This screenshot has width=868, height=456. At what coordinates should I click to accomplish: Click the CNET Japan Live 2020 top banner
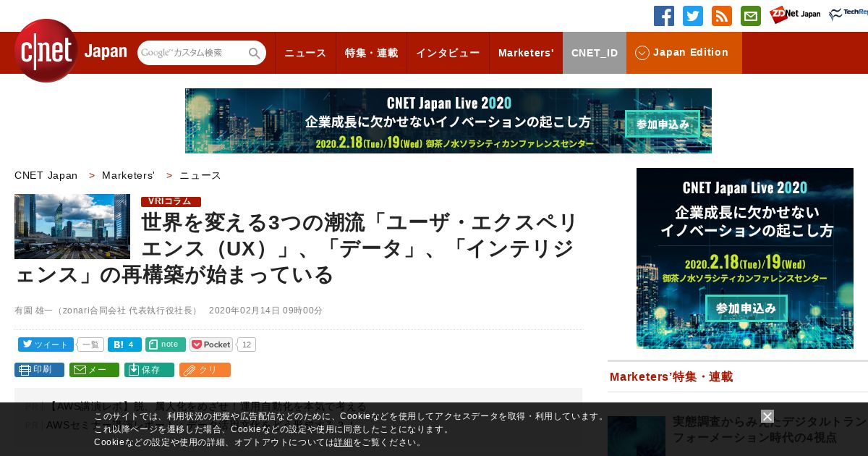point(448,121)
